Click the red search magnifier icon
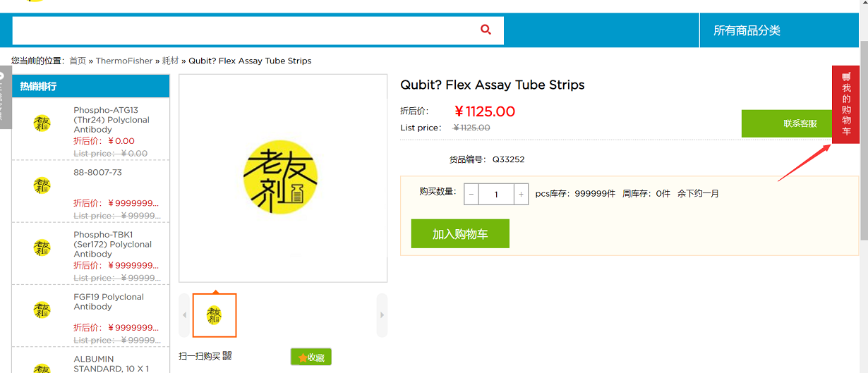The width and height of the screenshot is (868, 373). [486, 30]
